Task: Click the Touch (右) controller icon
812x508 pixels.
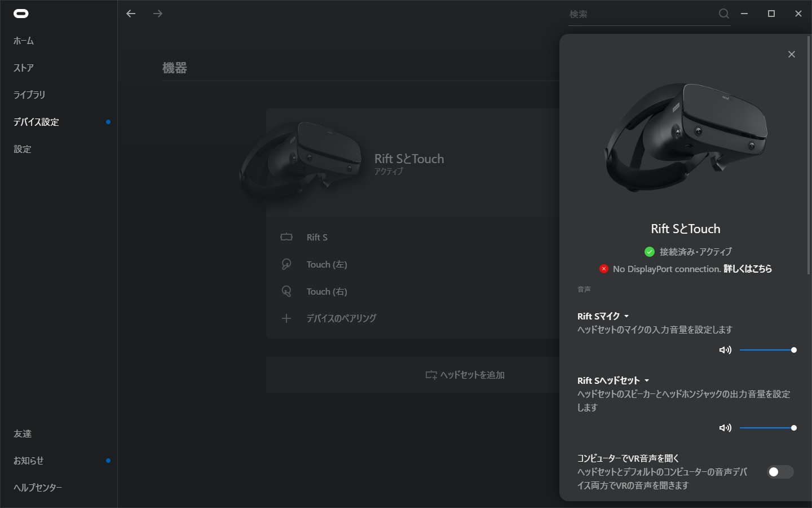Action: 286,291
